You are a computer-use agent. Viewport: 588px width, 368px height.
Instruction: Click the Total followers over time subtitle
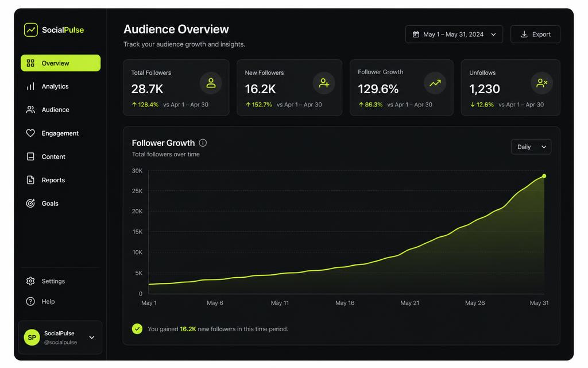[x=166, y=154]
